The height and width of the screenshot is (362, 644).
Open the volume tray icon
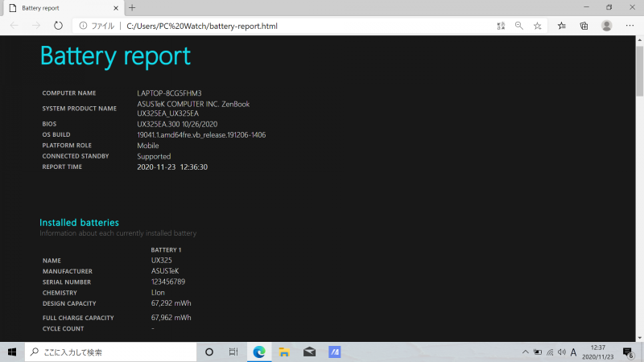[x=562, y=352]
